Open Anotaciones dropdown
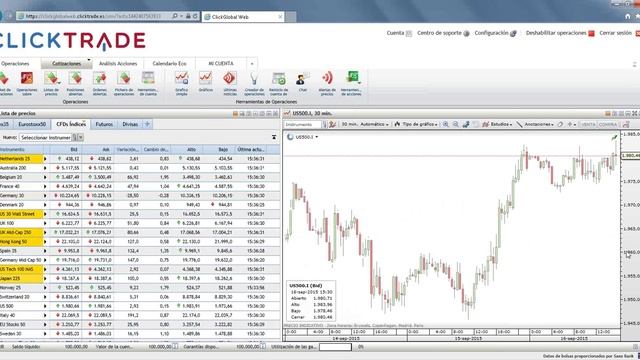640x360 pixels. tap(535, 124)
